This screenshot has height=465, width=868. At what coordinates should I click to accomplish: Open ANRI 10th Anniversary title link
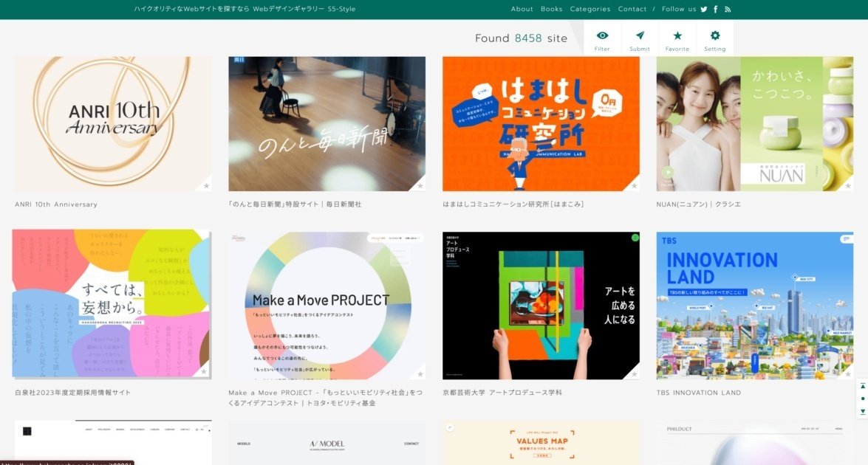pyautogui.click(x=56, y=204)
